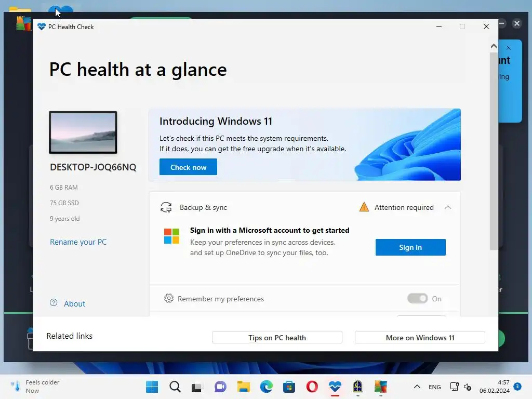Open weather widget Feels colder
The width and height of the screenshot is (532, 399).
tap(35, 387)
